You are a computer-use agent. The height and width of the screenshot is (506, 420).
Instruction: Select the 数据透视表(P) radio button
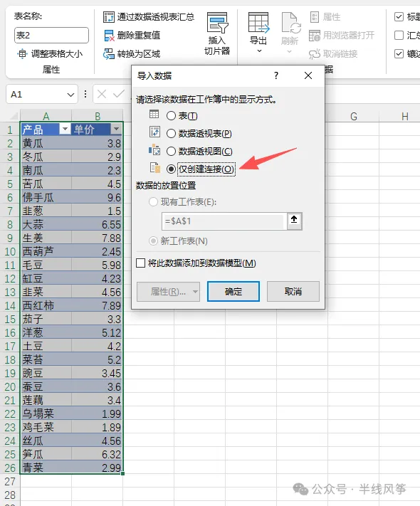point(171,134)
